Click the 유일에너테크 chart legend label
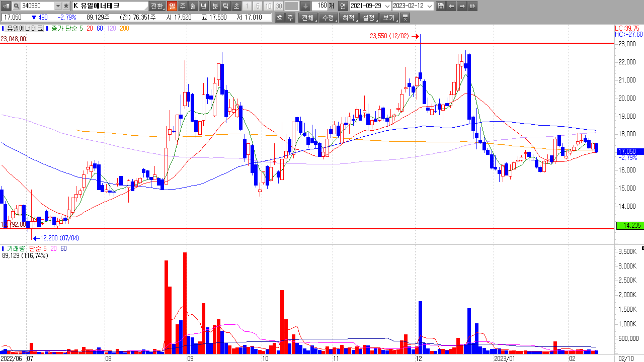644x362 pixels. 25,29
